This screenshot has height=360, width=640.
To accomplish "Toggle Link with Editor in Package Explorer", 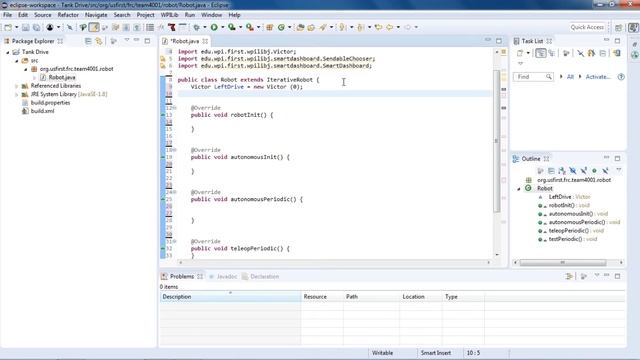I will [99, 41].
